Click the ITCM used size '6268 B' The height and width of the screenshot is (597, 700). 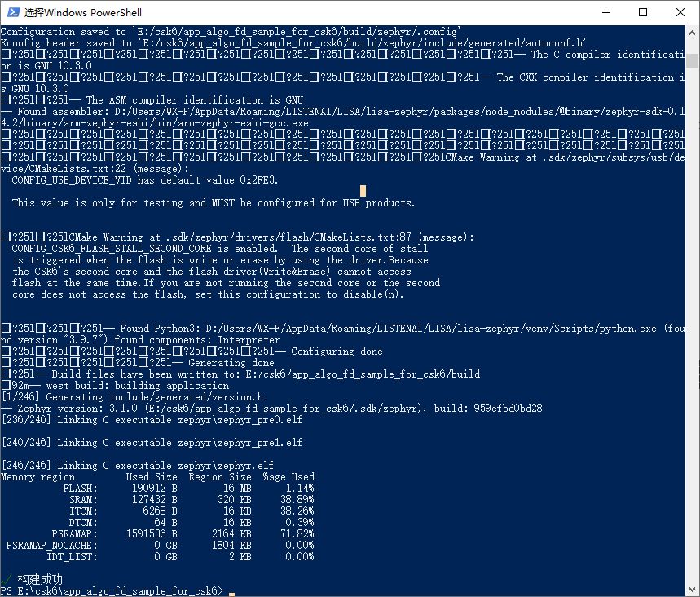tap(160, 511)
